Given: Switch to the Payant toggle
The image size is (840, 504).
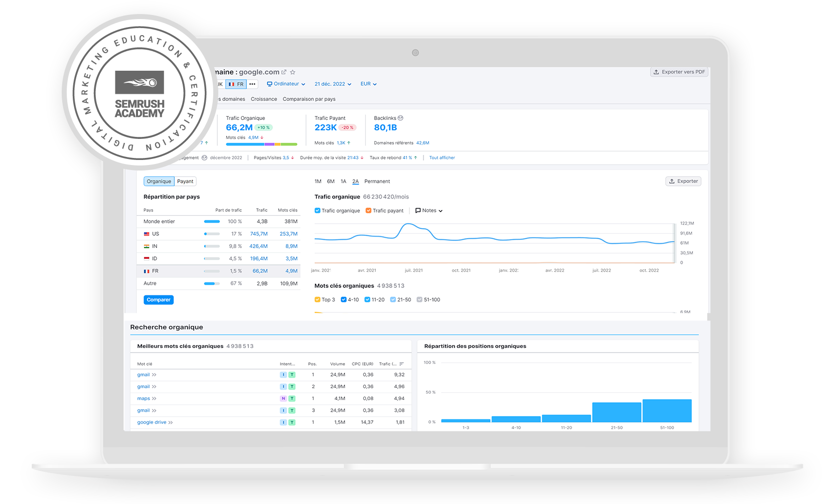Looking at the screenshot, I should coord(185,182).
